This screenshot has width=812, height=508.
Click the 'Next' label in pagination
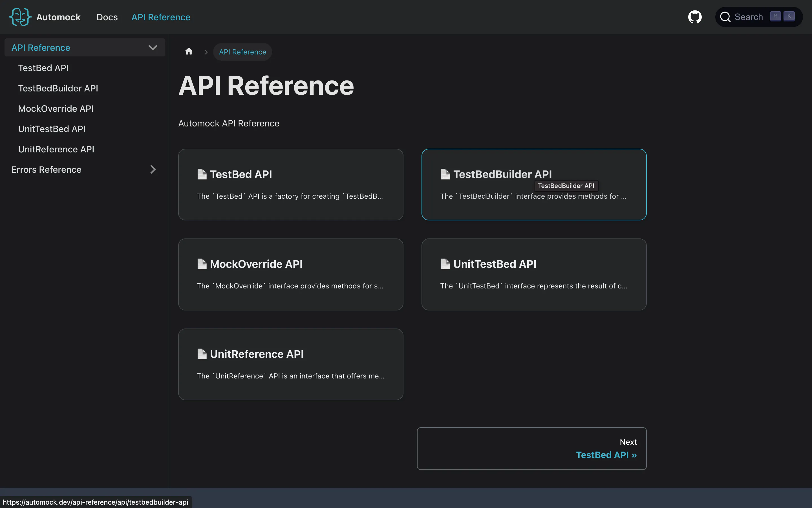[628, 442]
